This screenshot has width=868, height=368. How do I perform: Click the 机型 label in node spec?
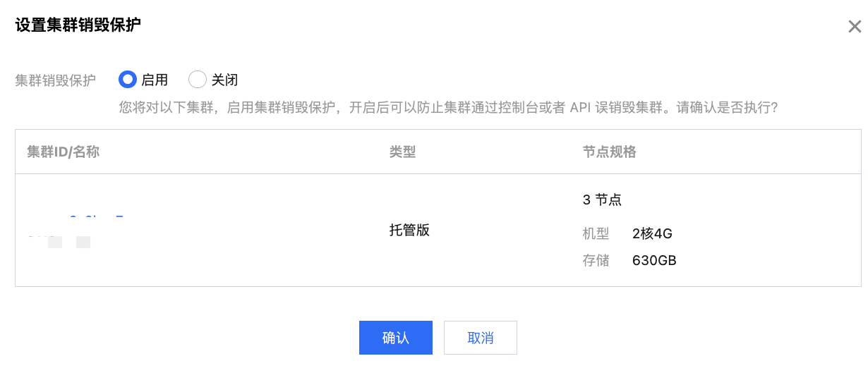coord(596,233)
